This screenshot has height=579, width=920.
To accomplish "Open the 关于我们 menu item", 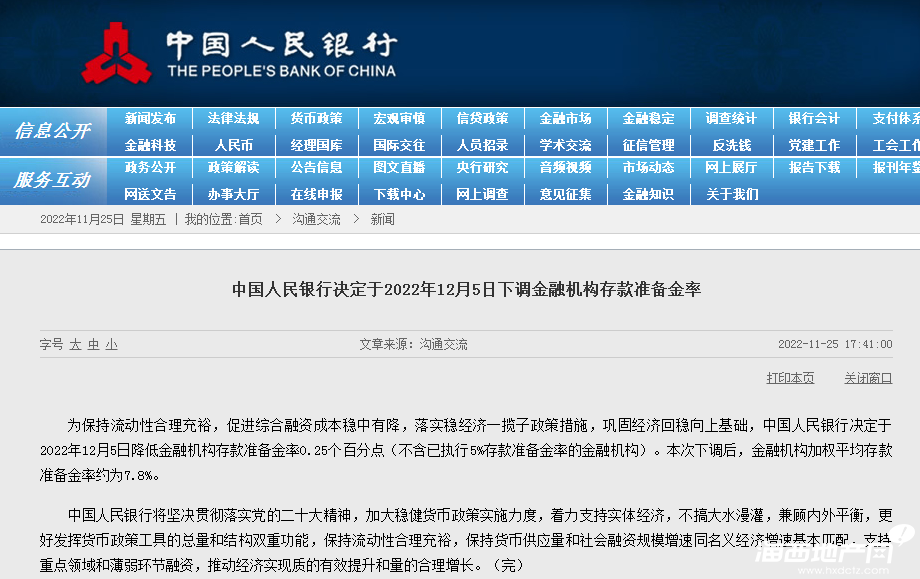I will click(x=732, y=194).
